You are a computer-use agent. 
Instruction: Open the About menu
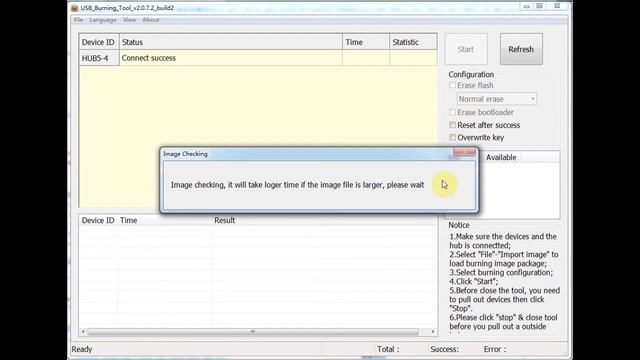[x=151, y=20]
